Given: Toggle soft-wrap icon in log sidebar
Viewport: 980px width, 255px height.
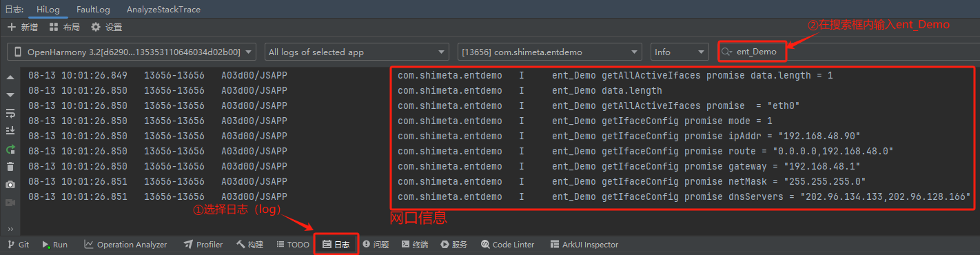Looking at the screenshot, I should [10, 112].
